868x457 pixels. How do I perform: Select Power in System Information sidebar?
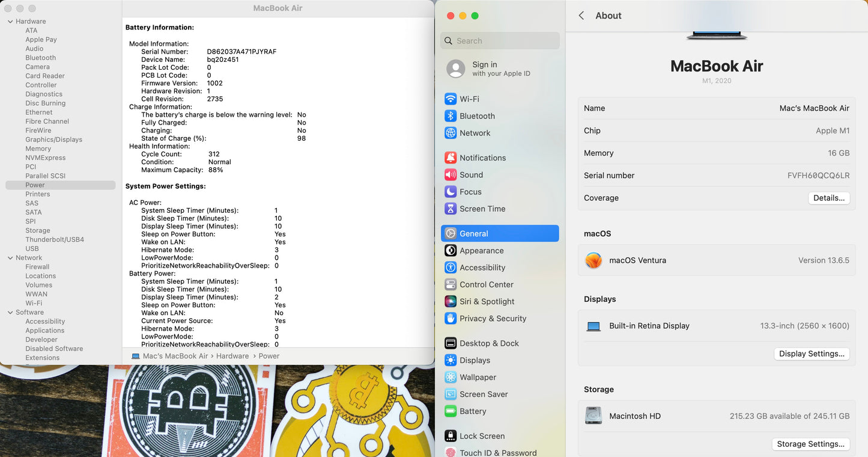click(x=60, y=185)
